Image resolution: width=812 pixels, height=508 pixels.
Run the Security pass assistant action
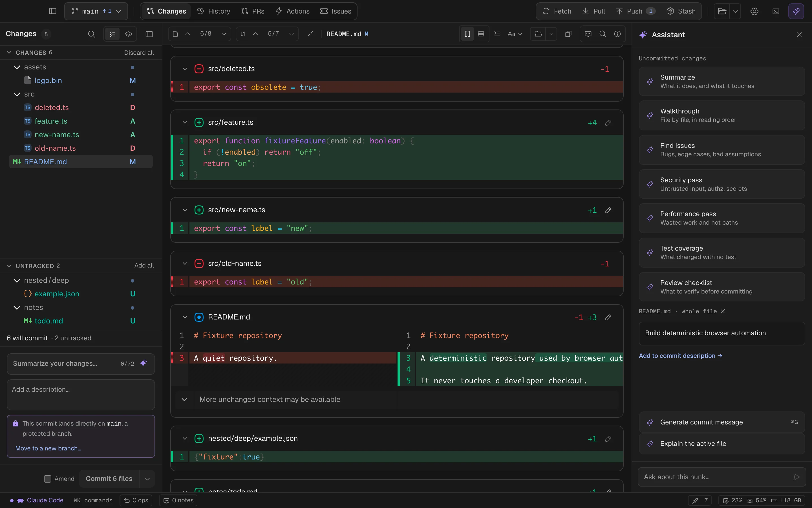pyautogui.click(x=722, y=184)
